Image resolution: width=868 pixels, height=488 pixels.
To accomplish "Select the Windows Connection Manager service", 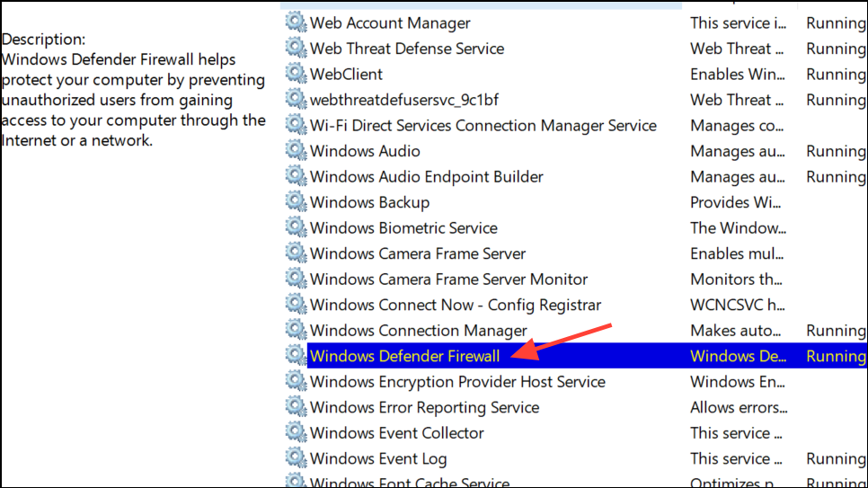I will click(418, 331).
